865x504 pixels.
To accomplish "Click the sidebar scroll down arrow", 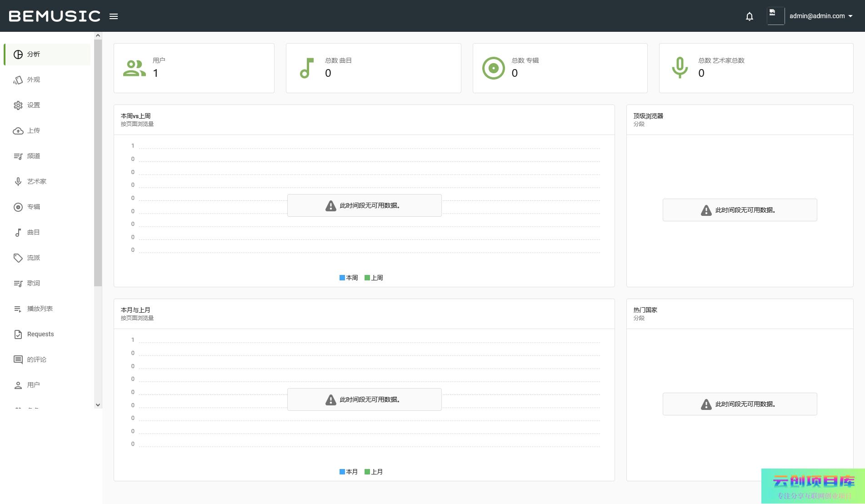I will pyautogui.click(x=98, y=405).
